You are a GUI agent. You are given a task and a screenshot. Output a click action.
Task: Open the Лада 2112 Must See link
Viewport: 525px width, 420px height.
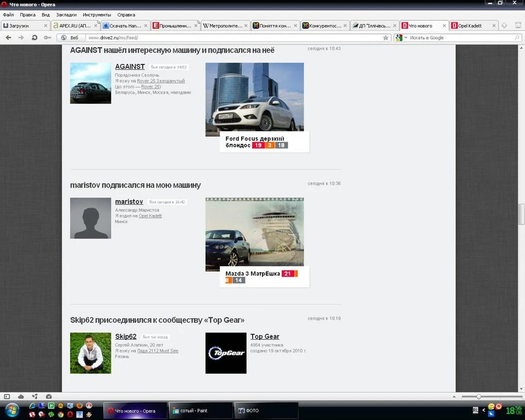coord(157,351)
